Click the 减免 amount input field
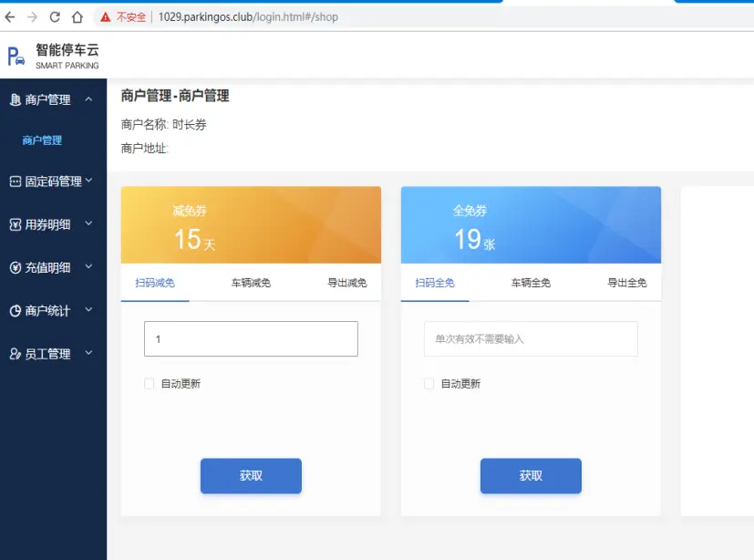Viewport: 754px width, 560px height. (251, 338)
